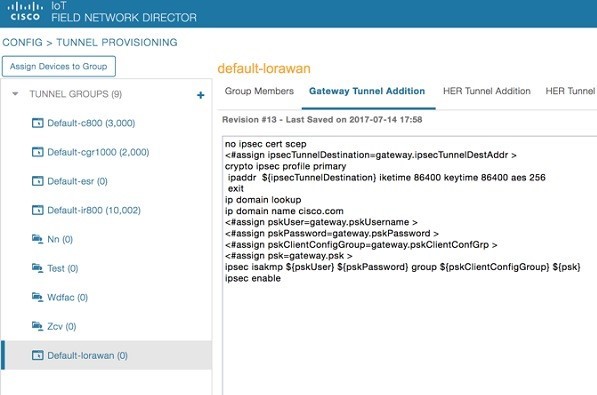Click the Default-cgr1000 group icon
Screen dimensions: 597x395
(37, 152)
